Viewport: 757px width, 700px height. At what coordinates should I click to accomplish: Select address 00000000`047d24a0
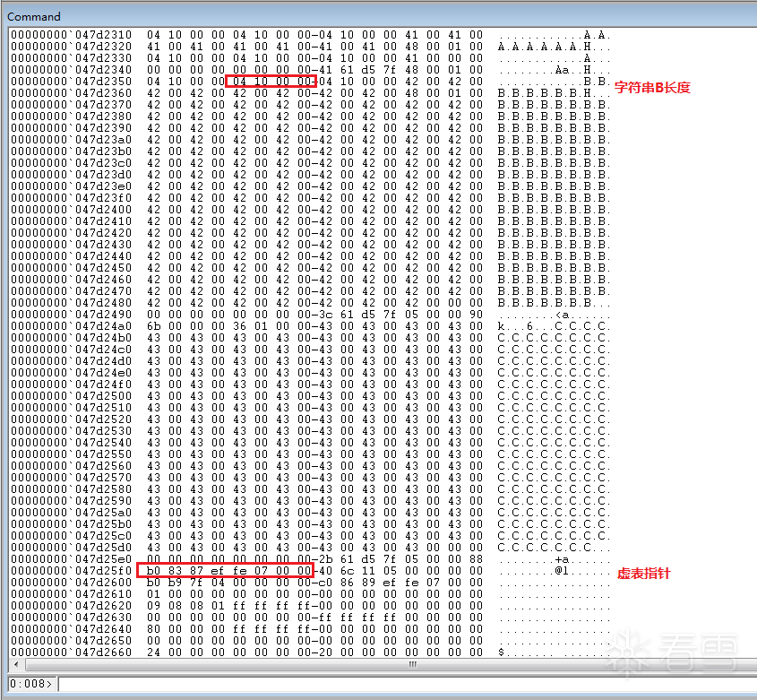click(x=71, y=325)
